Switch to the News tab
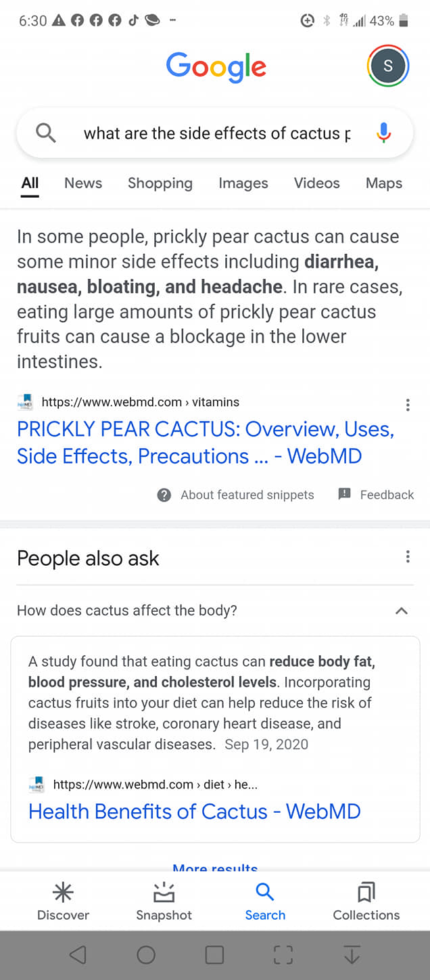Screen dimensions: 430x980 83,183
